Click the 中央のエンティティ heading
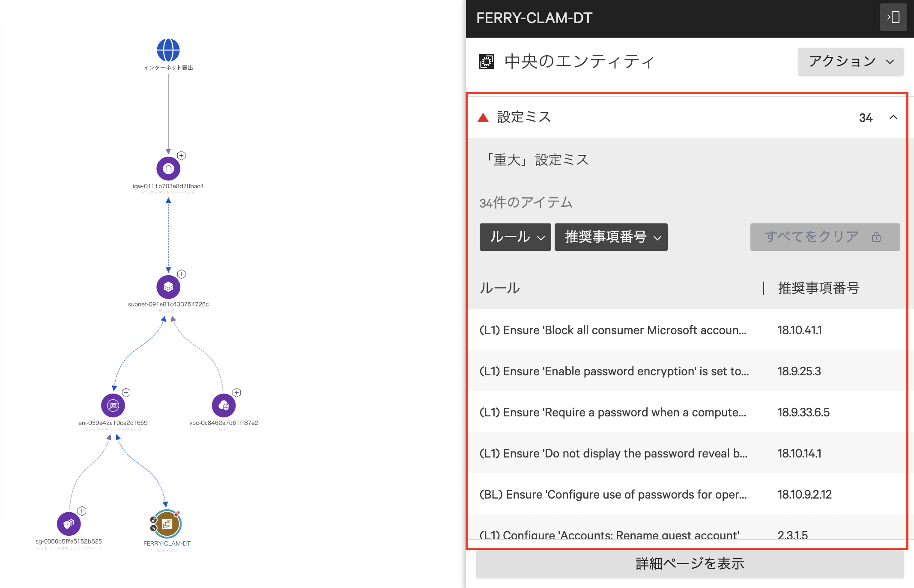The width and height of the screenshot is (914, 588). tap(579, 62)
